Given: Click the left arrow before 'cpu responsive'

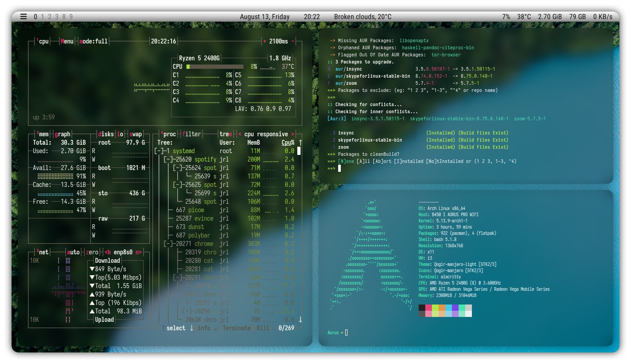Looking at the screenshot, I should (240, 134).
